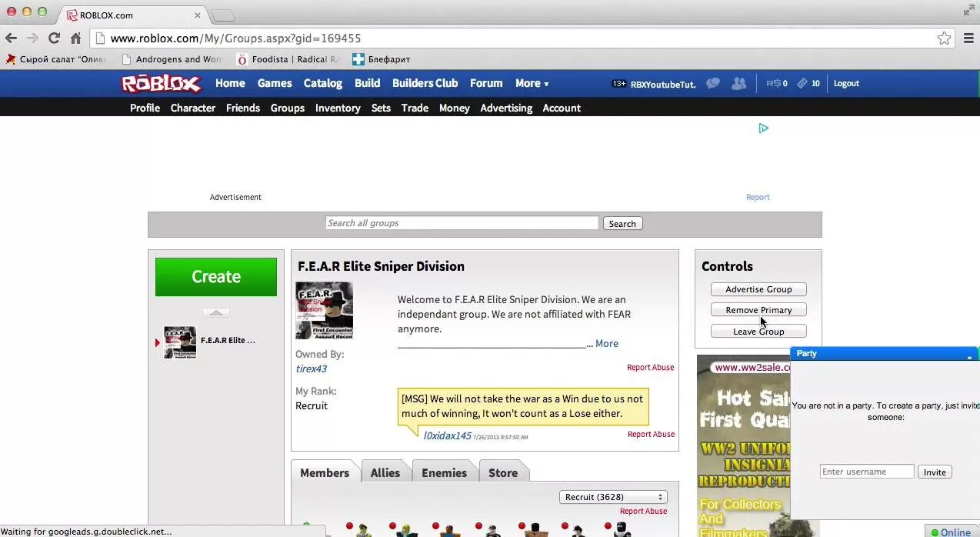Go to Friends in the sub-navigation
Image resolution: width=980 pixels, height=537 pixels.
[x=243, y=108]
